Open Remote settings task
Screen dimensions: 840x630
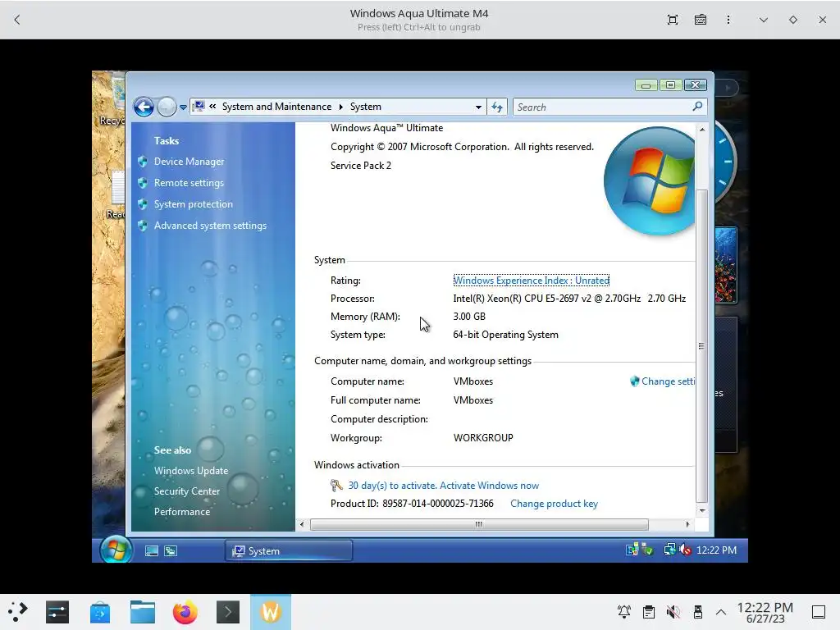189,183
